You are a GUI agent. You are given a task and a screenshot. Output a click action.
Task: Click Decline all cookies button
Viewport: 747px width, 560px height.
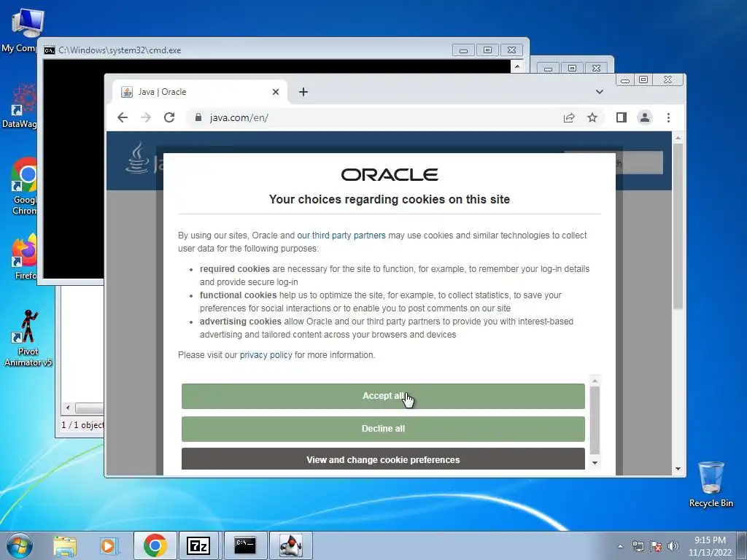pyautogui.click(x=383, y=429)
